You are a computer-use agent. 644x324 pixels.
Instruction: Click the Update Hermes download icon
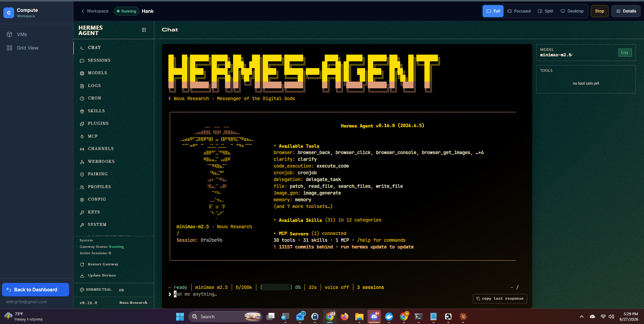82,275
